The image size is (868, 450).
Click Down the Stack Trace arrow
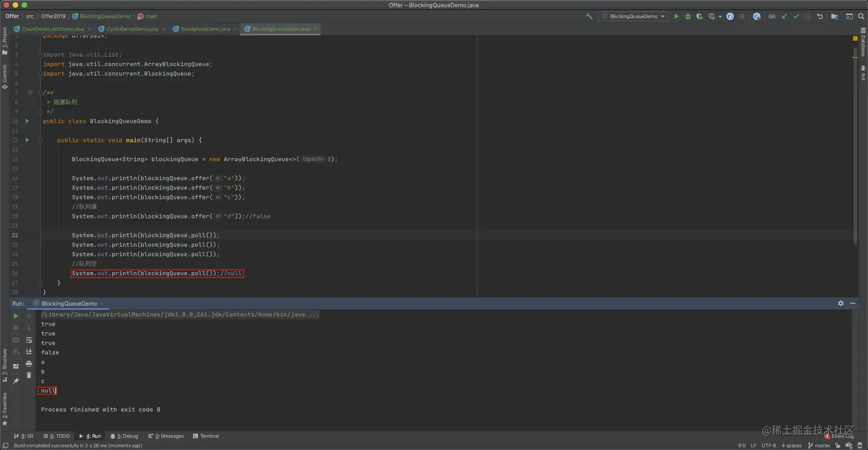click(29, 328)
